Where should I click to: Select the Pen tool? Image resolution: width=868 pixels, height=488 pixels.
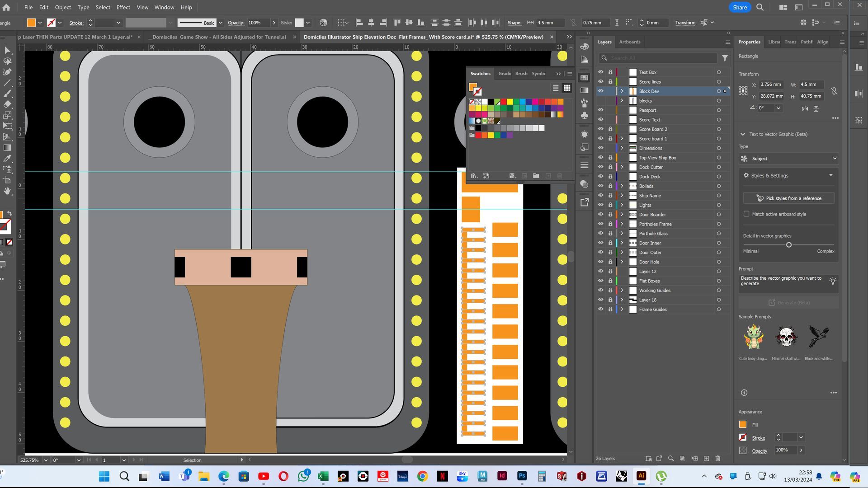tap(7, 72)
